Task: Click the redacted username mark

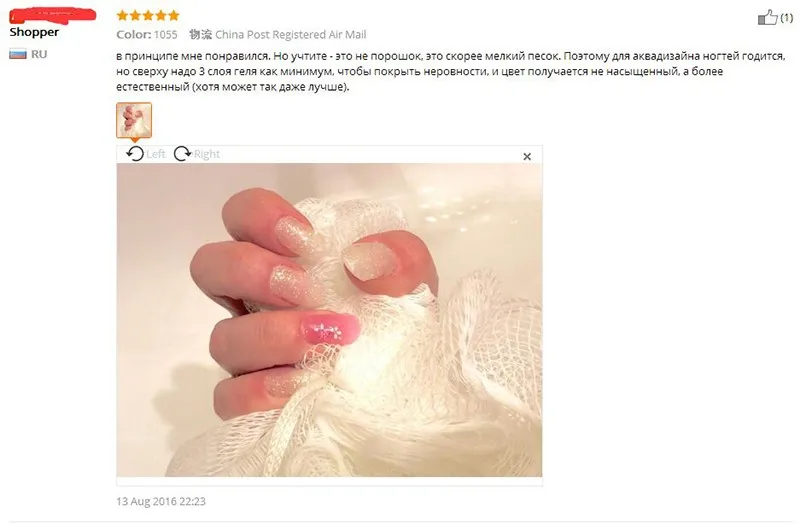Action: [53, 15]
